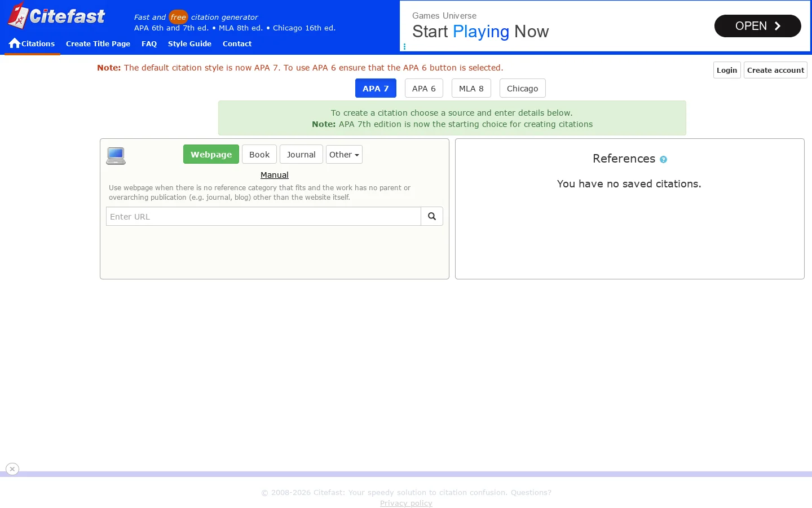Select the APA 7 citation style
This screenshot has height=508, width=812.
click(x=376, y=88)
